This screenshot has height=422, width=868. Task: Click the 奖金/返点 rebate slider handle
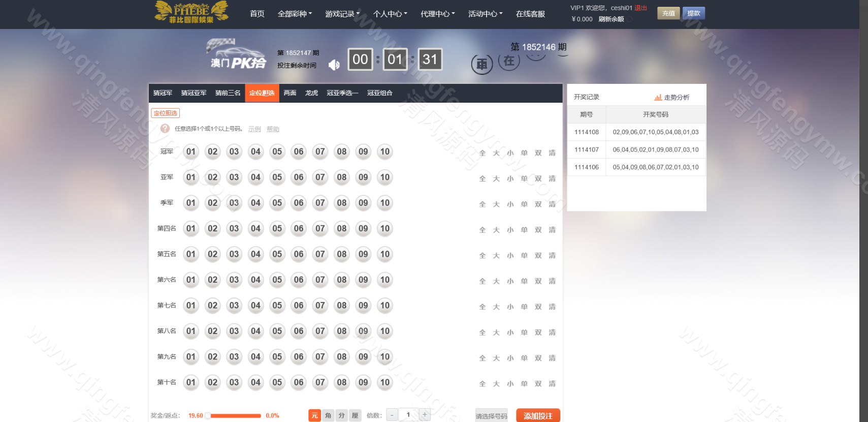tap(208, 415)
